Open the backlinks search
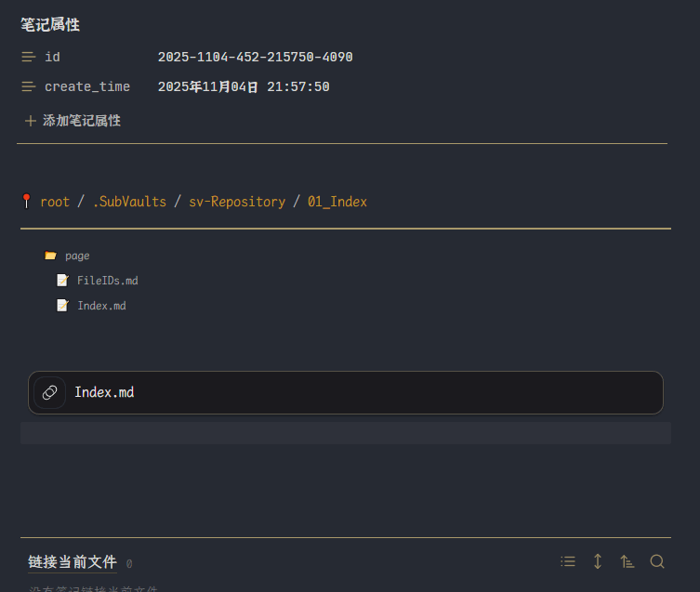 657,561
